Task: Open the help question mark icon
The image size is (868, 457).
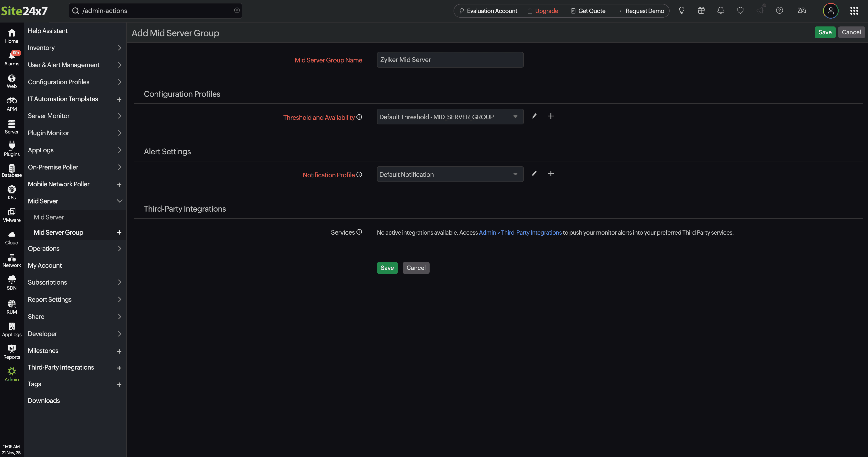Action: tap(779, 11)
